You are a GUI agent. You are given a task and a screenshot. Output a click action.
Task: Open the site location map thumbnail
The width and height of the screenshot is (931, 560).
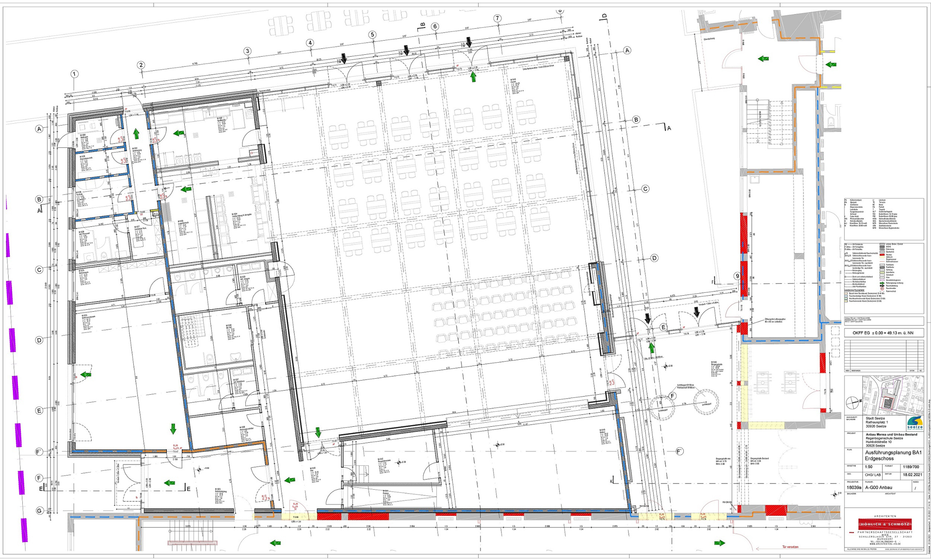click(891, 395)
